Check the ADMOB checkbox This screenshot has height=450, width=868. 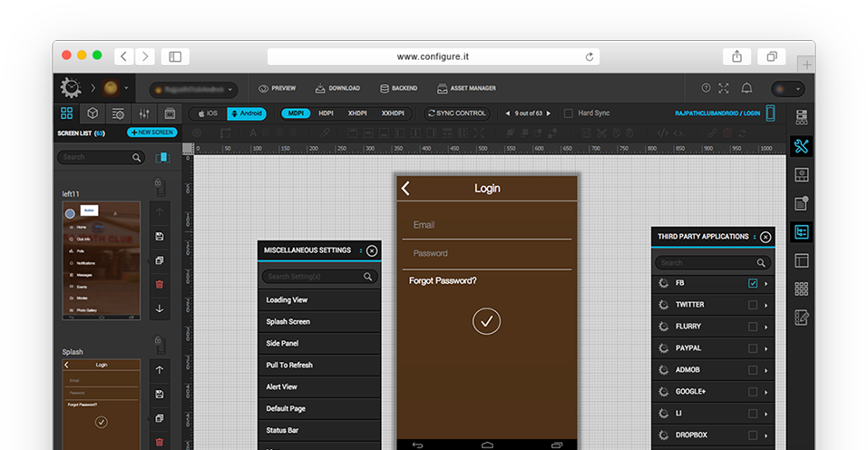[753, 370]
